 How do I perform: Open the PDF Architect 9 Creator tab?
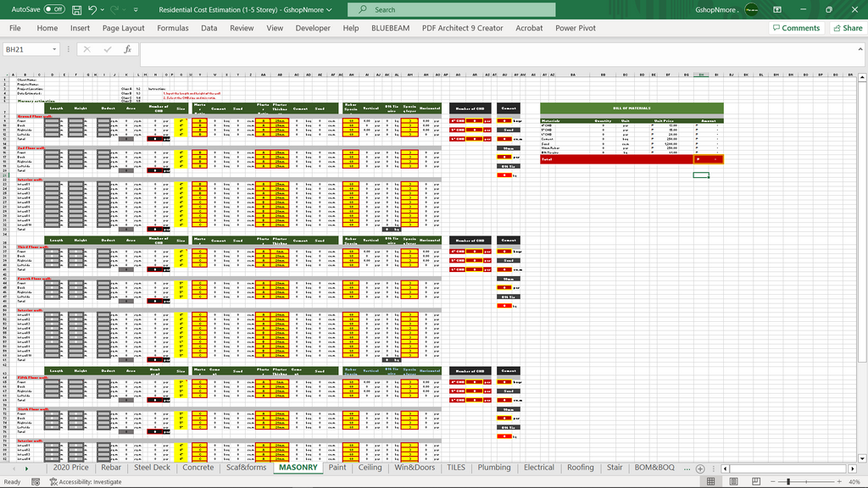(x=462, y=28)
